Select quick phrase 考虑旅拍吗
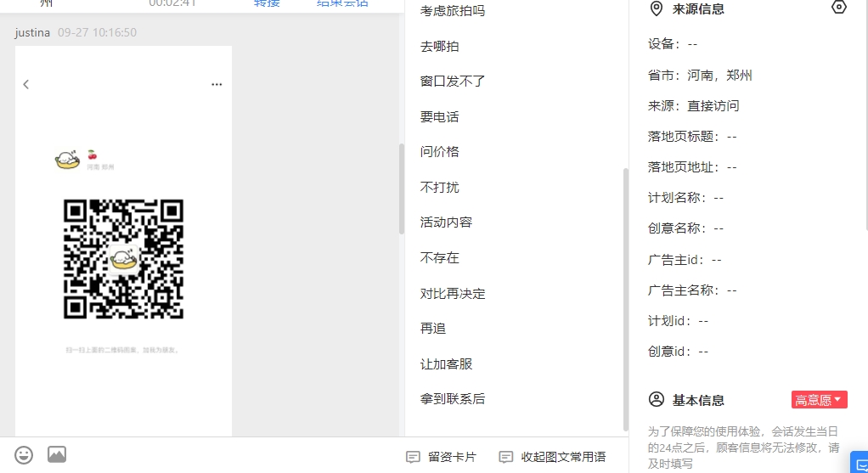Image resolution: width=868 pixels, height=473 pixels. point(453,10)
